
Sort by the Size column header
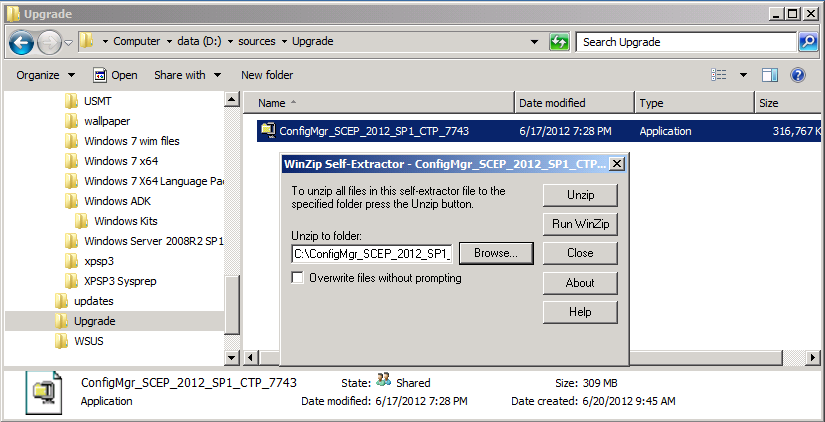click(788, 103)
